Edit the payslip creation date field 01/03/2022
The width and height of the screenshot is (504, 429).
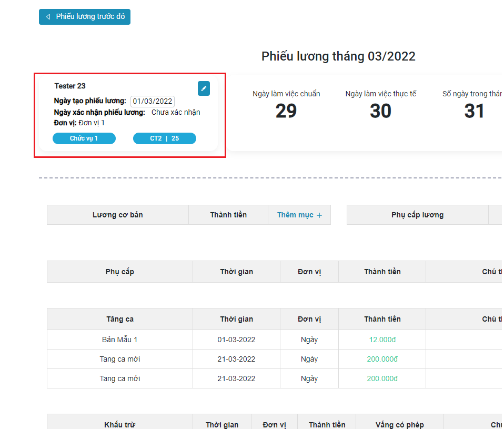pyautogui.click(x=153, y=101)
